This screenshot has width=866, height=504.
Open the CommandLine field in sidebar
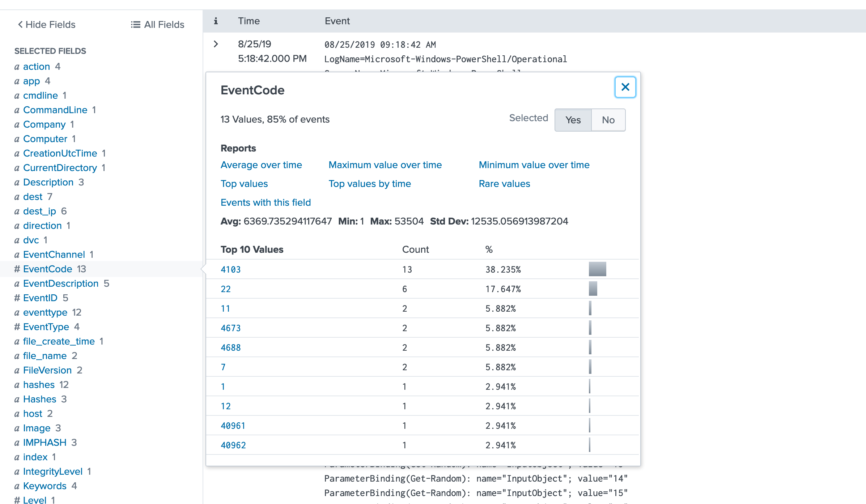tap(55, 110)
